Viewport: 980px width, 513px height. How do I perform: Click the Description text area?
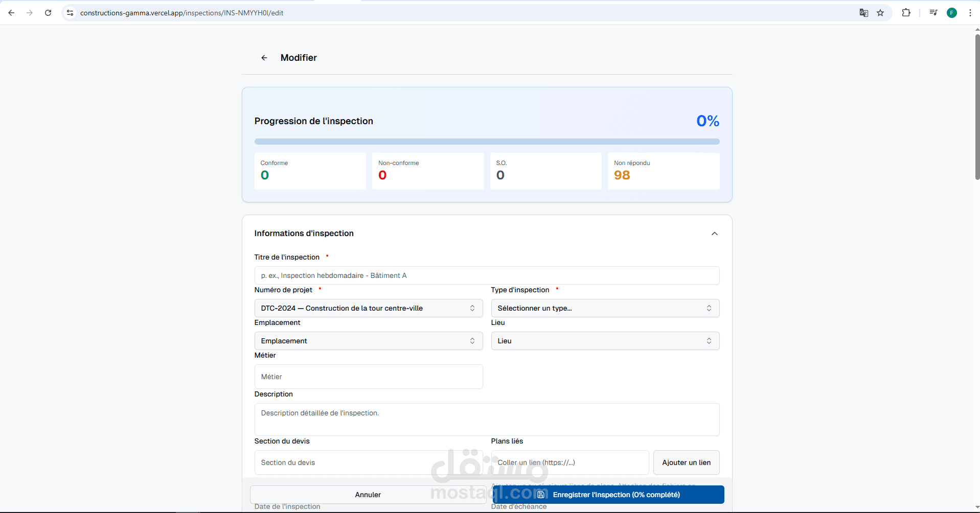pos(487,419)
